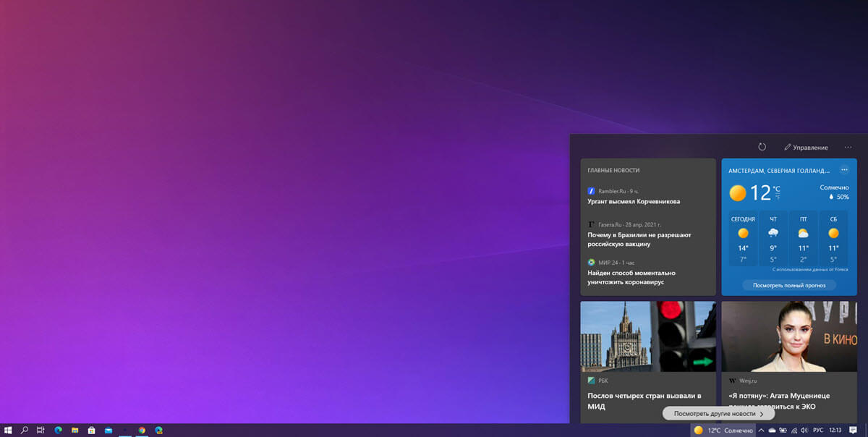Open the volume speaker icon in tray
The image size is (868, 437).
[804, 430]
